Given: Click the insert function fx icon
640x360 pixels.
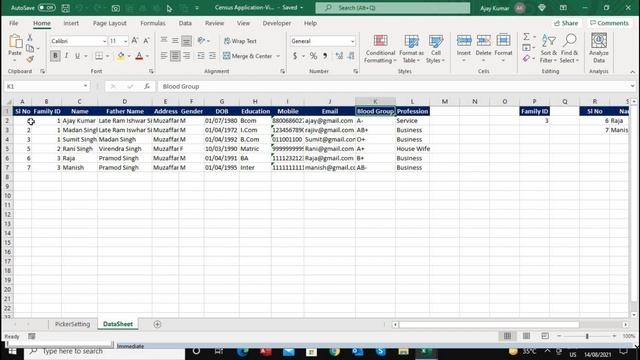Looking at the screenshot, I should point(147,87).
